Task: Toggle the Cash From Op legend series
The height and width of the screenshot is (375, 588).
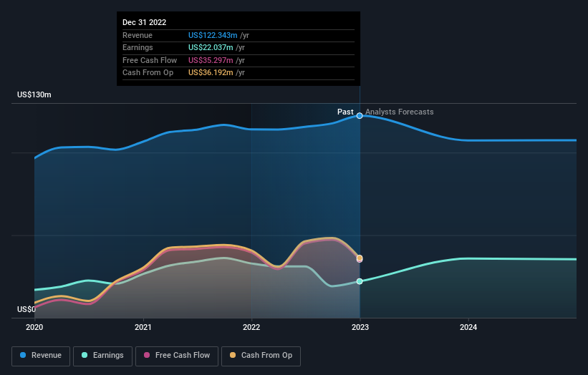Action: pos(261,356)
